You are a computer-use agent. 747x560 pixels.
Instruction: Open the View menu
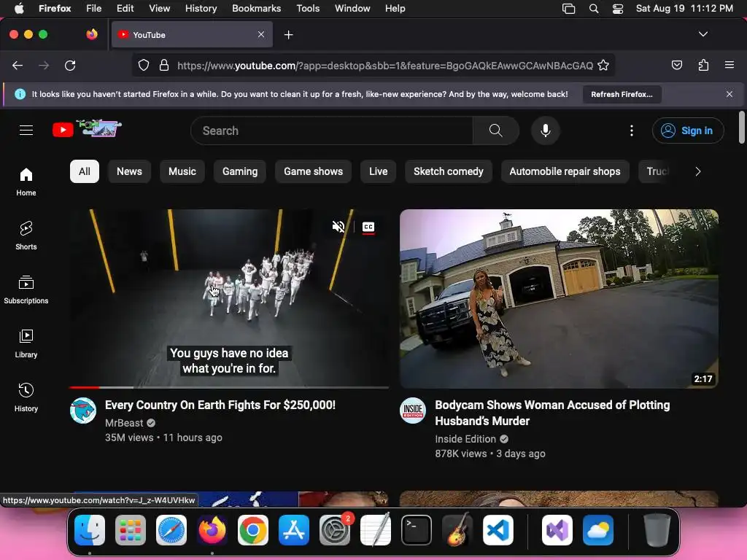(159, 9)
